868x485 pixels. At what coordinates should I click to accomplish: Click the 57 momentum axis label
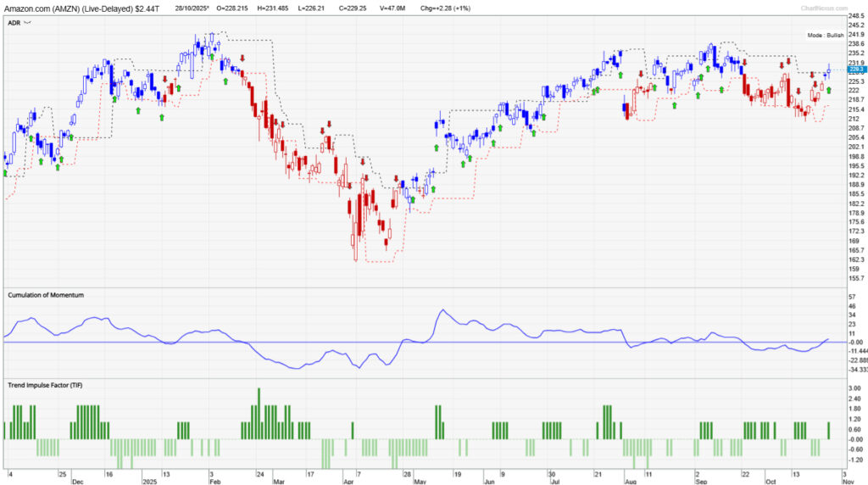tap(853, 297)
